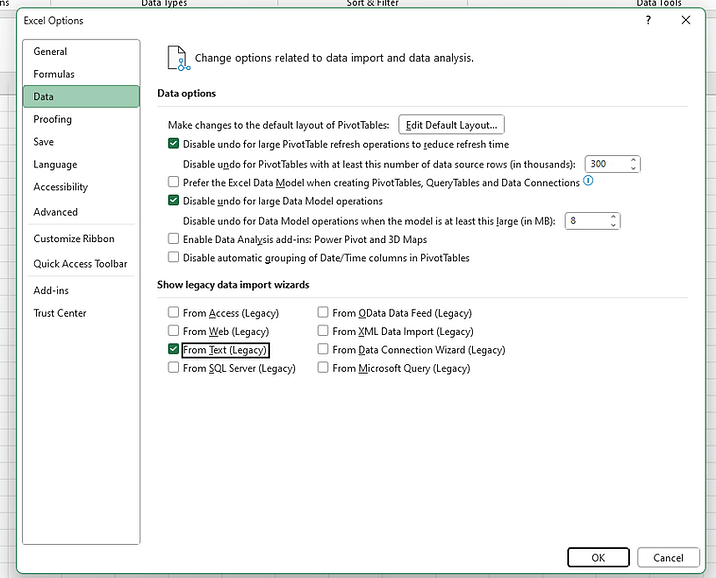The height and width of the screenshot is (578, 716).
Task: Uncheck Disable undo for large Data Model operations
Action: pos(174,200)
